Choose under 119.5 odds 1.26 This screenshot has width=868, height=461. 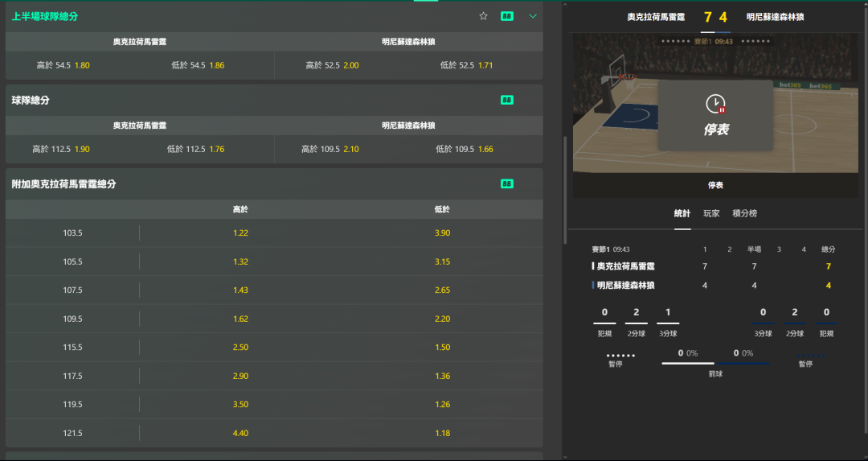pyautogui.click(x=442, y=404)
